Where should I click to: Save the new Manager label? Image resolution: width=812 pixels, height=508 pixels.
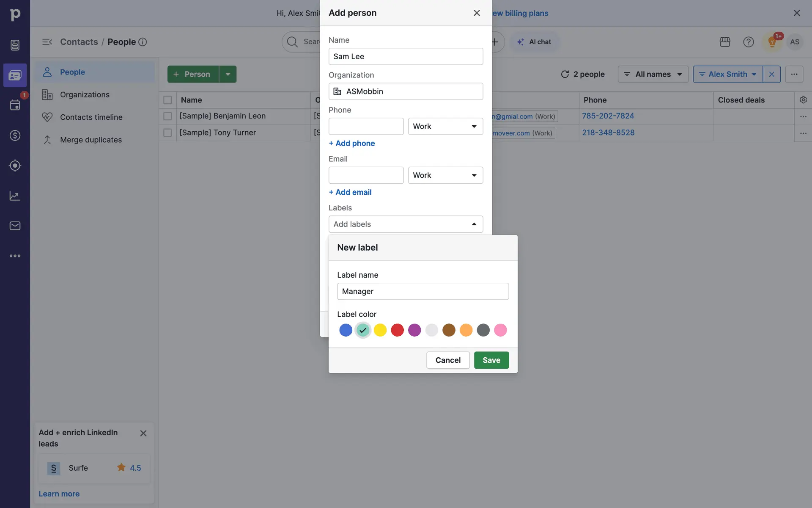[x=491, y=360]
